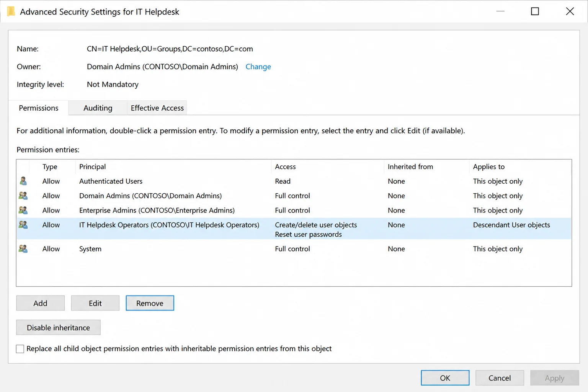Image resolution: width=588 pixels, height=392 pixels.
Task: Click This object only in Authenticated Users row
Action: pos(498,181)
